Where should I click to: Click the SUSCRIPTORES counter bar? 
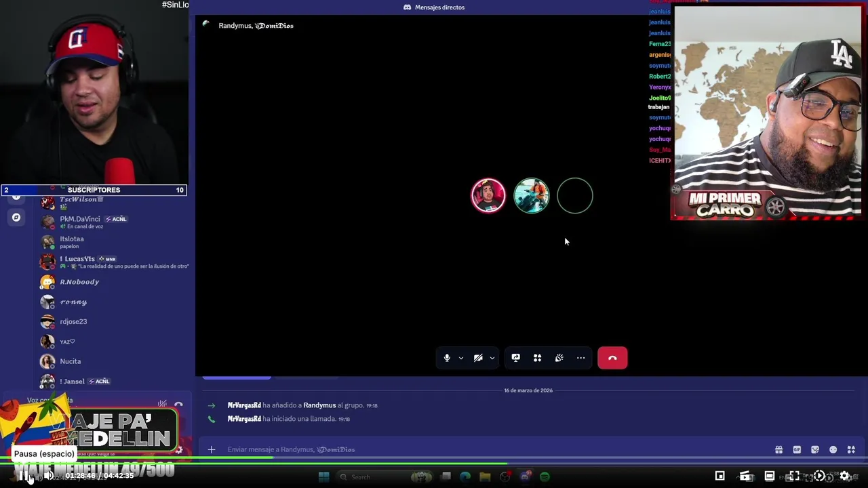94,190
